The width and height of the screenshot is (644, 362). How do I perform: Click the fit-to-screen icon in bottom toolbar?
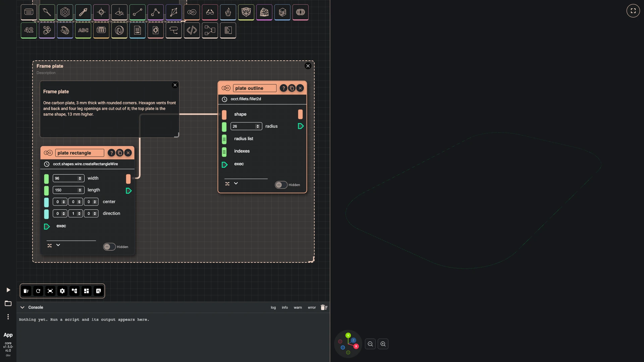[x=50, y=291]
